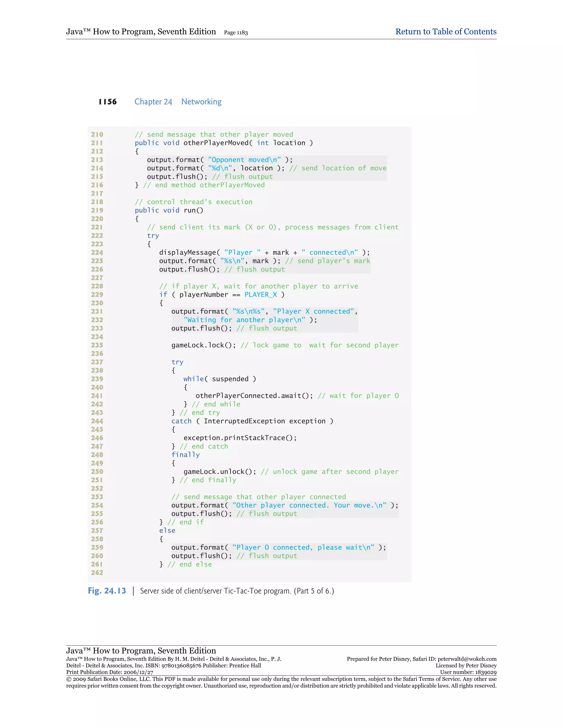Click the finally keyword in the code
Screen dimensions: 563x728
tap(186, 455)
